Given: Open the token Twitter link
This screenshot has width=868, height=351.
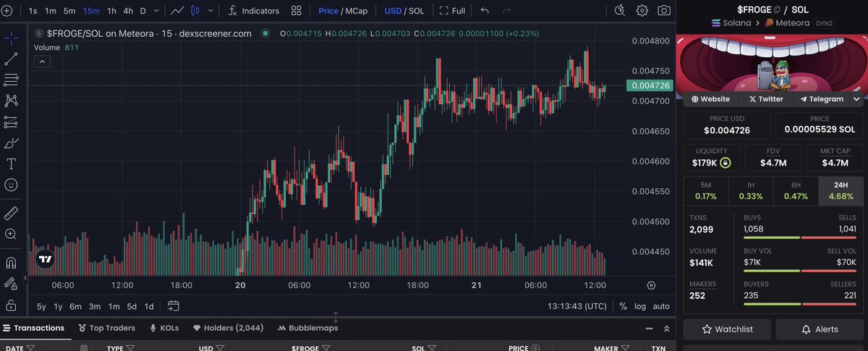Looking at the screenshot, I should pyautogui.click(x=766, y=98).
